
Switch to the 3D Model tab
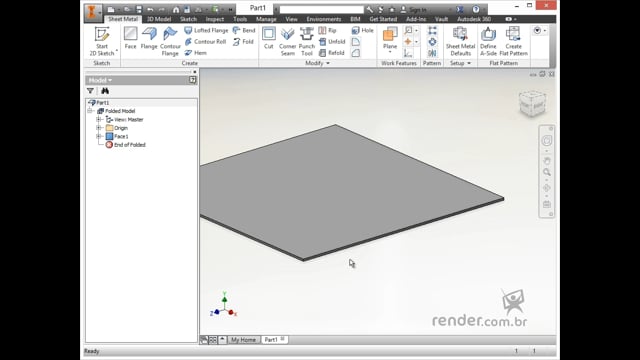coord(159,19)
